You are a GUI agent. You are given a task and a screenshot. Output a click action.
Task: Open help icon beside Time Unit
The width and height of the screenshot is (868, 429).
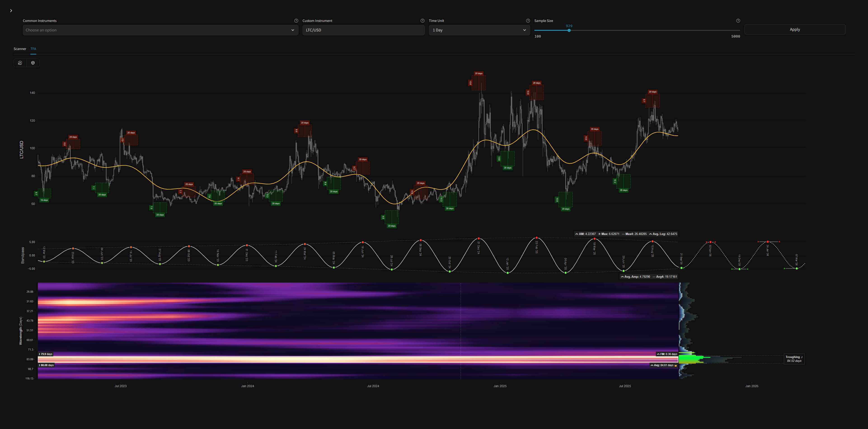coord(528,21)
